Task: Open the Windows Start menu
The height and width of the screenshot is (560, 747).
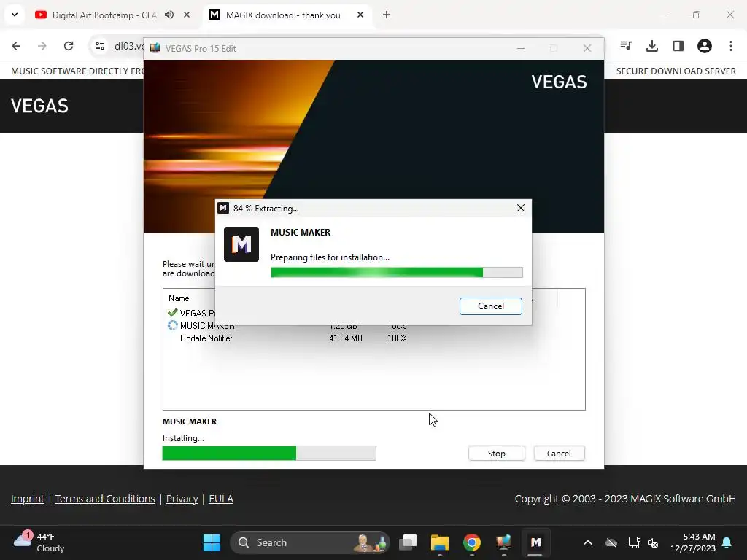Action: [x=212, y=542]
